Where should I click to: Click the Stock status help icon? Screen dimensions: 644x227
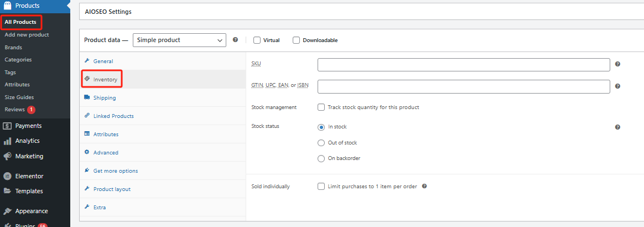coord(617,127)
